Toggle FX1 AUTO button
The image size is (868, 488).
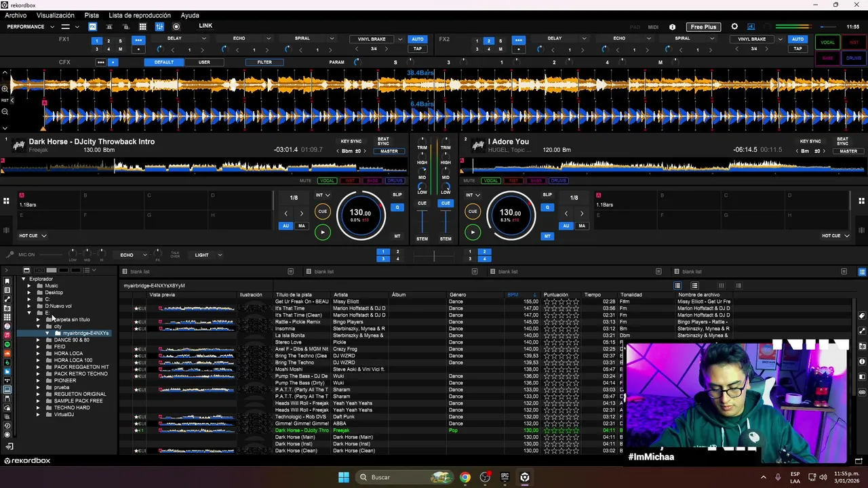(418, 39)
